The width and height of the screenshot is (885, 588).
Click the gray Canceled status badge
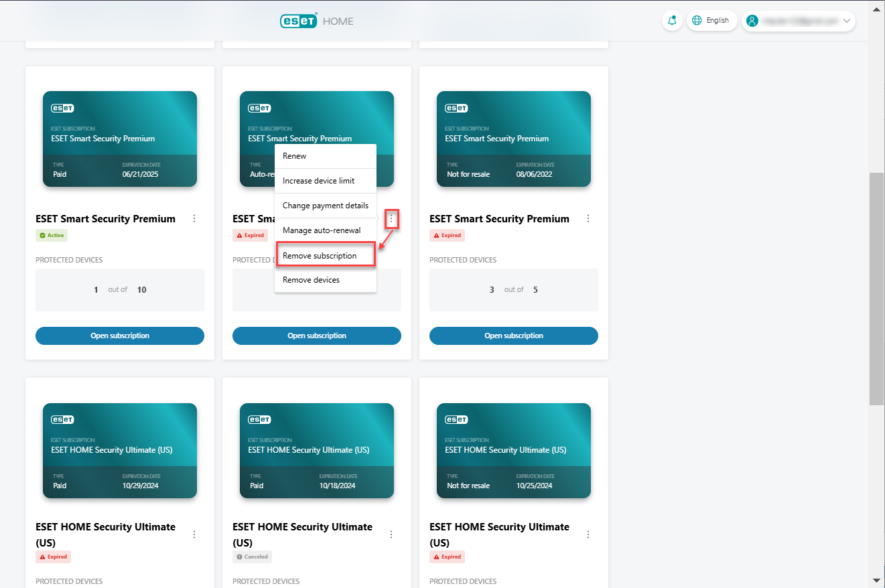pyautogui.click(x=252, y=557)
